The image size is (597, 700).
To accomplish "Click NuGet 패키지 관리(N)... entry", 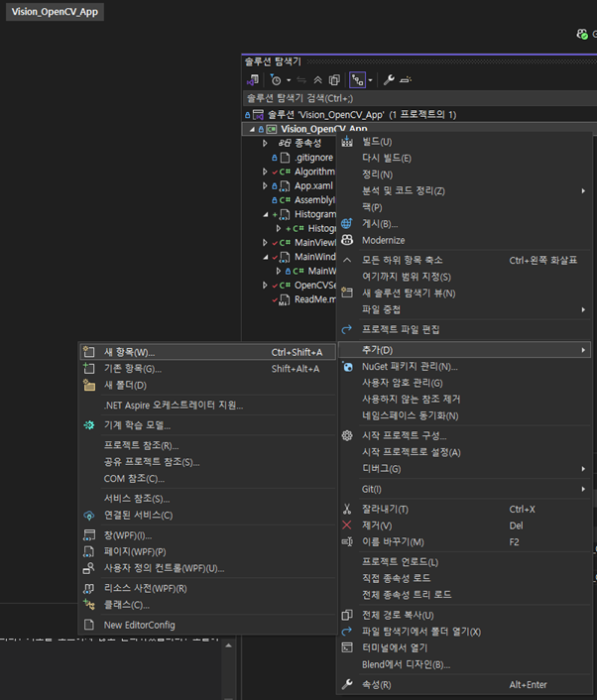I will coord(410,366).
